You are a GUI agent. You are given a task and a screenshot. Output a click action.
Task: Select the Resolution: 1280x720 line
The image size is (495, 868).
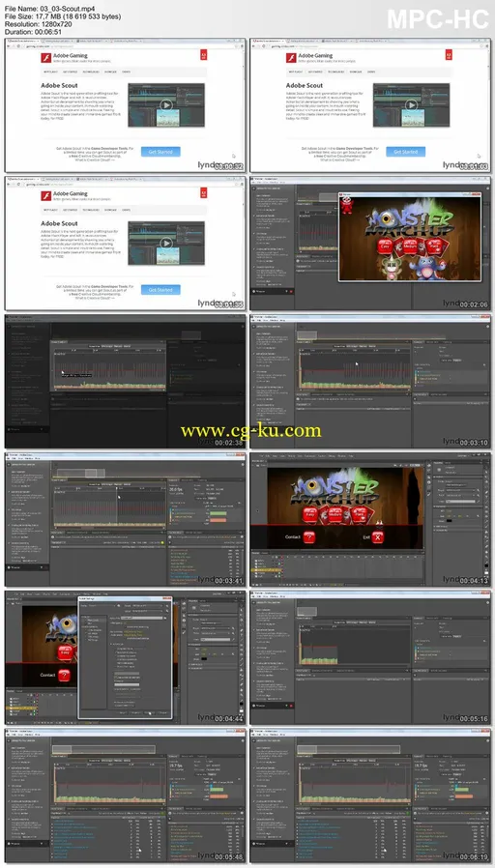click(x=39, y=24)
